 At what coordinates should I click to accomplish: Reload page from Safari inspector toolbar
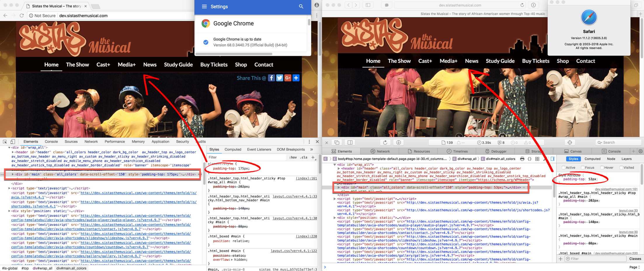click(385, 142)
